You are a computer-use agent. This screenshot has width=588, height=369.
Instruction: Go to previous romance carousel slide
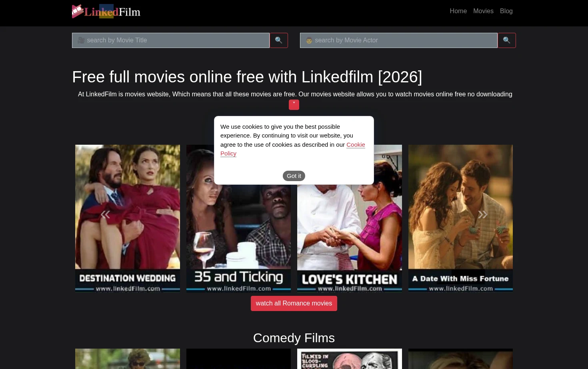pyautogui.click(x=105, y=215)
